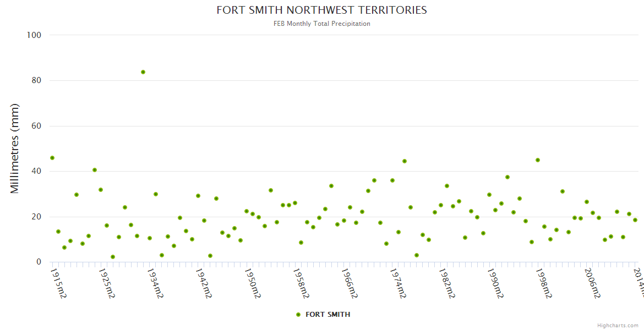Click the chart title FORT SMITH NORTHWEST TERRITORIES
The image size is (644, 330).
321,10
